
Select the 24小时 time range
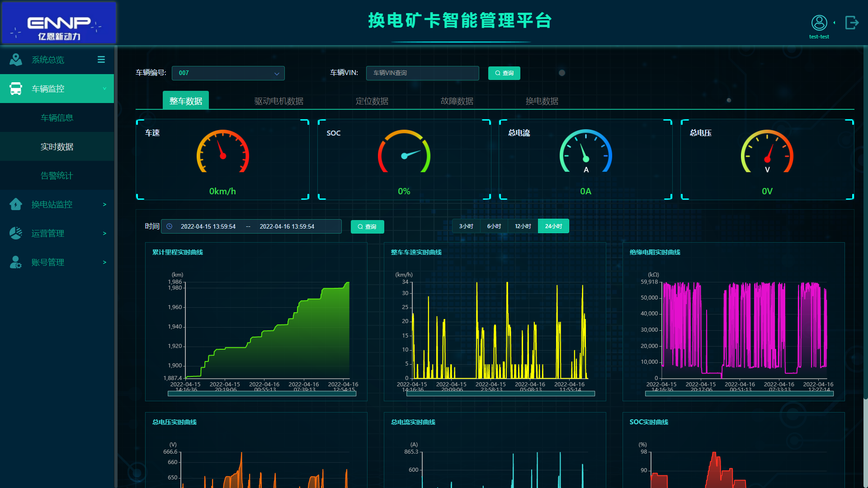click(x=553, y=226)
